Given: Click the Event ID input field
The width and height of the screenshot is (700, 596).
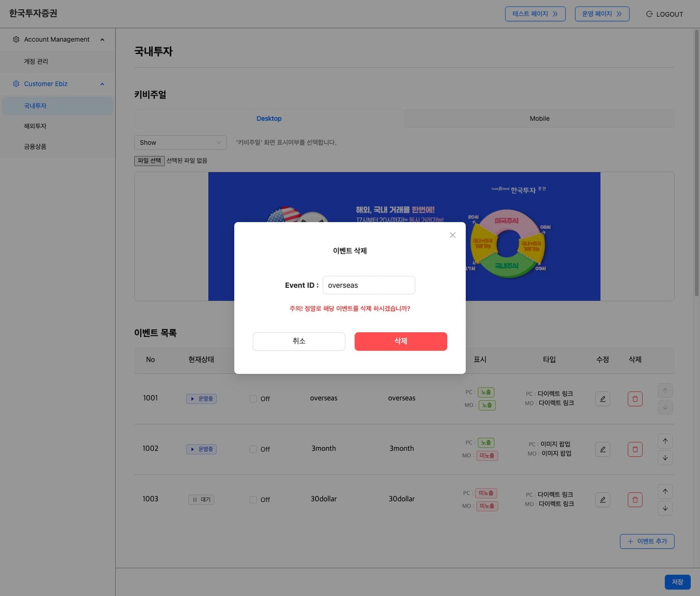Looking at the screenshot, I should point(369,285).
